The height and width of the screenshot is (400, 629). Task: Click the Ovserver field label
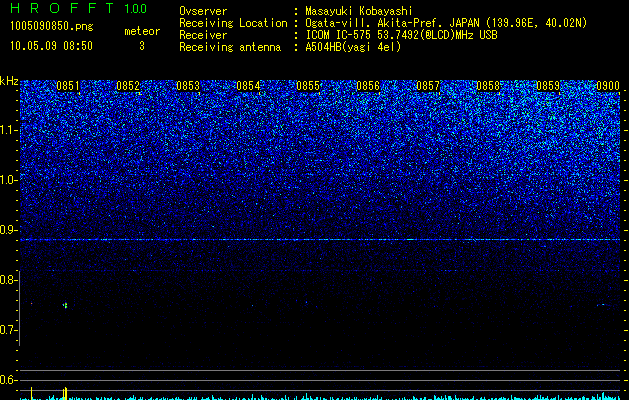(203, 11)
